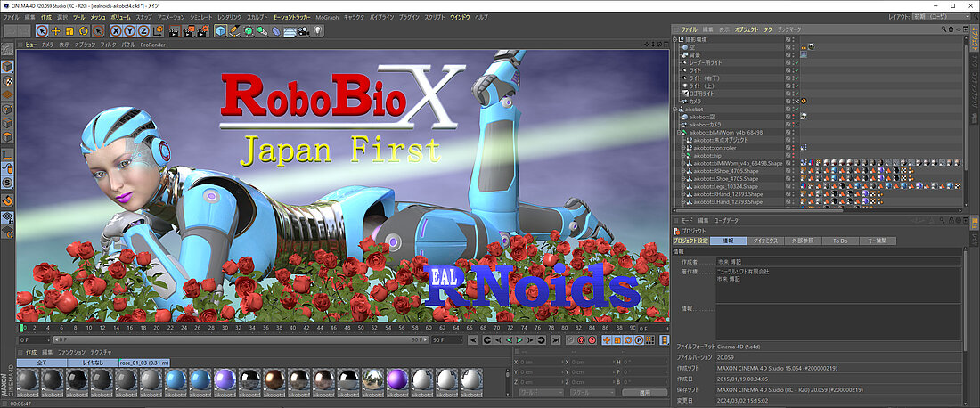Screen dimensions: 980x408
Task: Collapse the 撮影環境 tree node
Action: click(x=675, y=38)
